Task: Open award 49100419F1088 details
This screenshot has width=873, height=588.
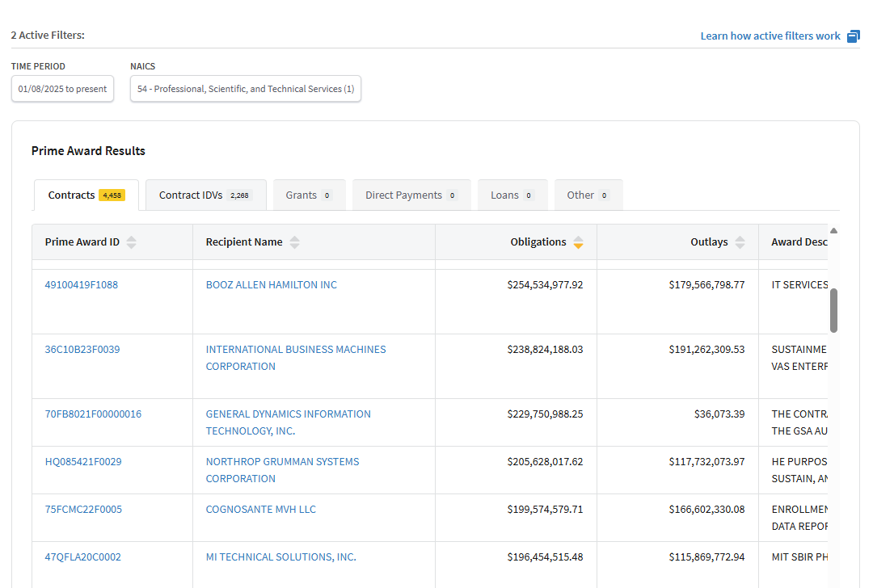Action: 81,285
